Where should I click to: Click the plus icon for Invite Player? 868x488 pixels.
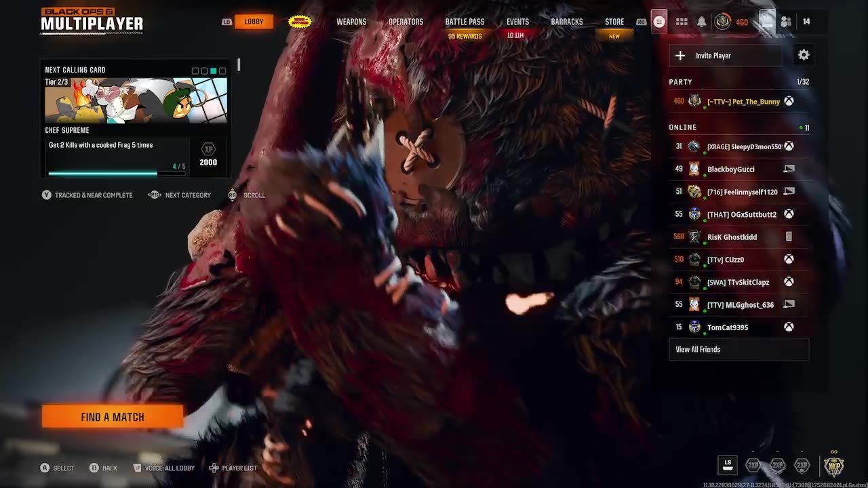(680, 56)
